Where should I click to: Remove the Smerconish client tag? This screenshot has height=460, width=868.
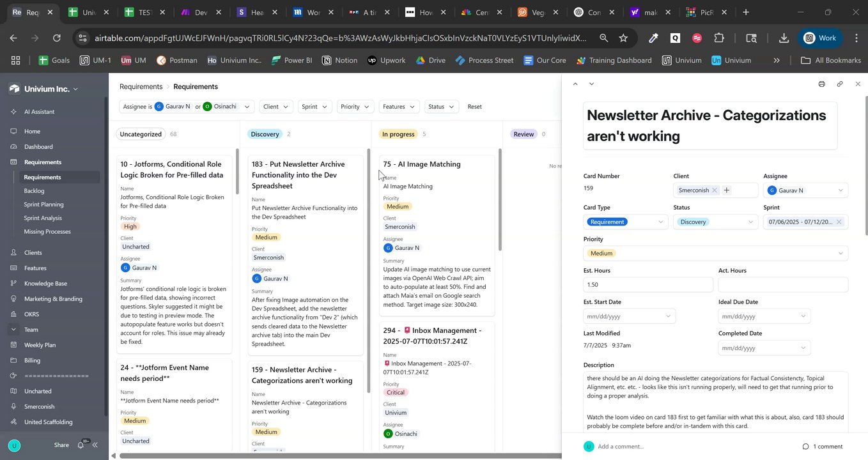click(x=715, y=190)
